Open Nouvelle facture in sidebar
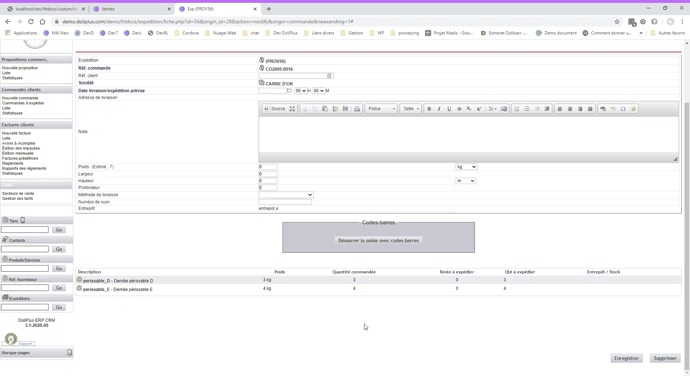690x376 pixels. click(16, 133)
